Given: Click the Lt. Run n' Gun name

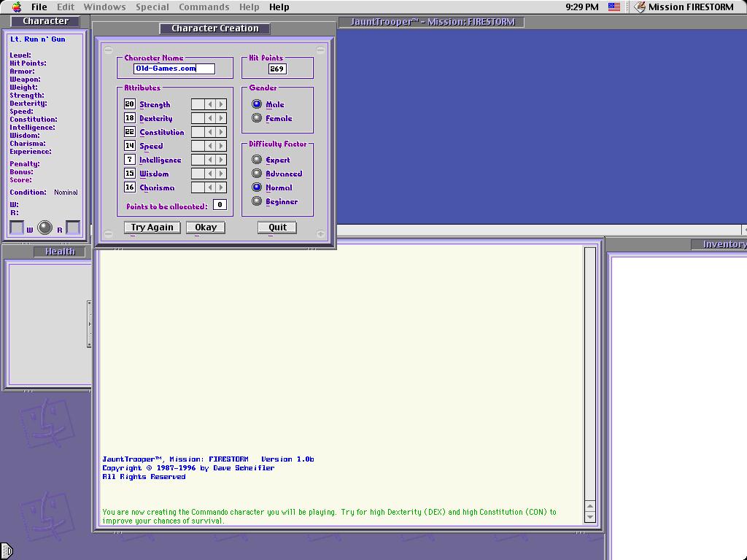Looking at the screenshot, I should coord(38,39).
